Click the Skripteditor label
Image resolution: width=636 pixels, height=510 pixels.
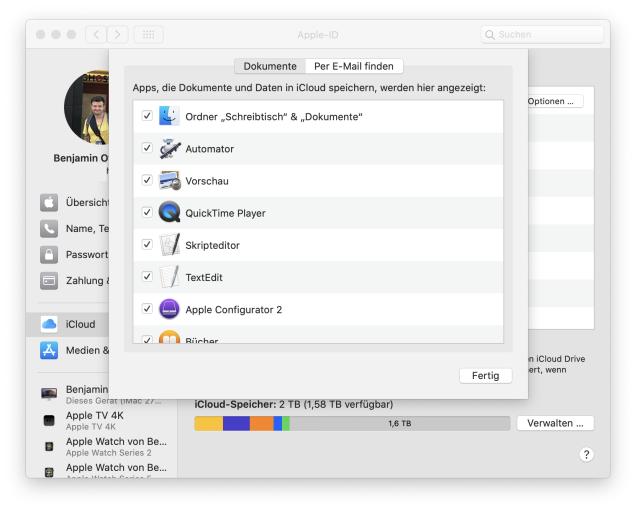coord(213,245)
